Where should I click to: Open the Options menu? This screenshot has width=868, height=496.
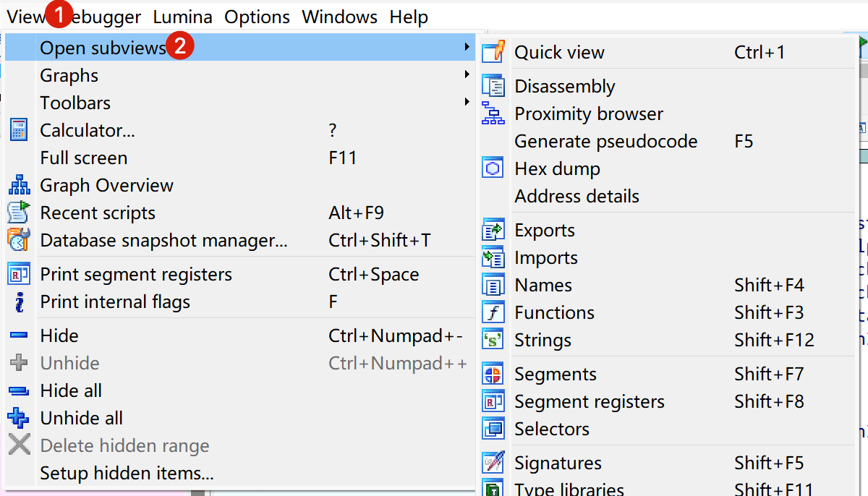(257, 17)
